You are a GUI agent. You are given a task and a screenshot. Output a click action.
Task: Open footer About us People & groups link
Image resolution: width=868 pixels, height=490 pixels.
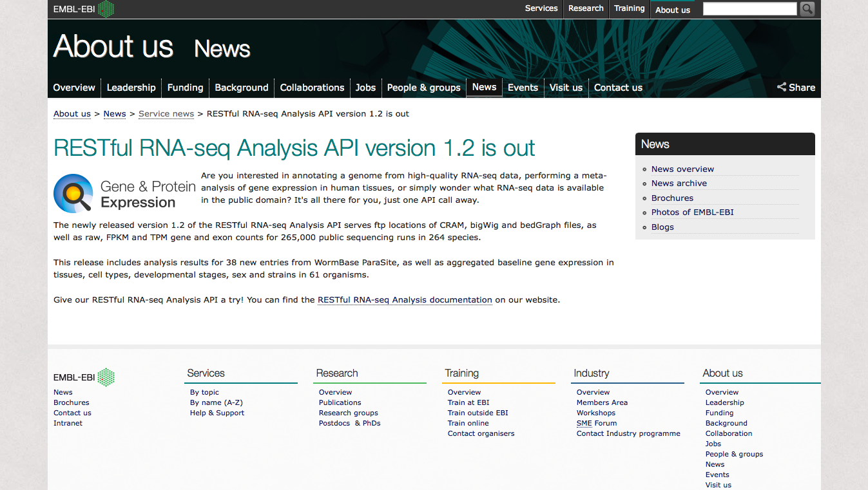pos(734,454)
